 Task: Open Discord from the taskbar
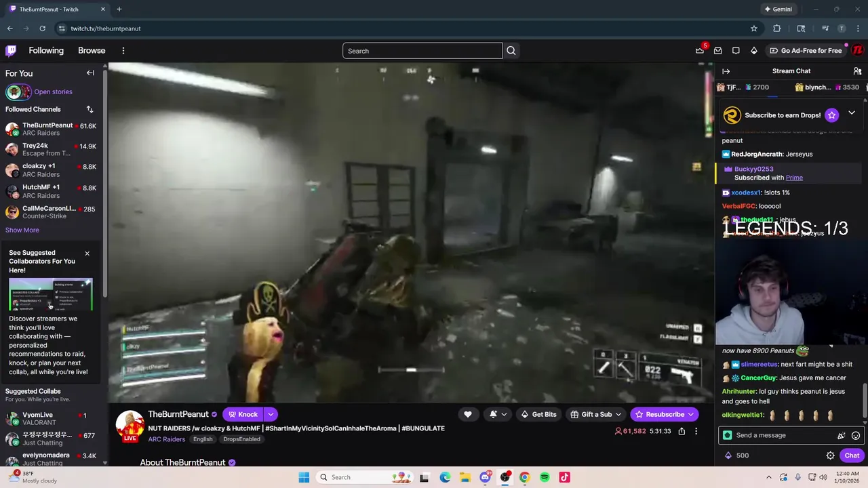click(485, 477)
